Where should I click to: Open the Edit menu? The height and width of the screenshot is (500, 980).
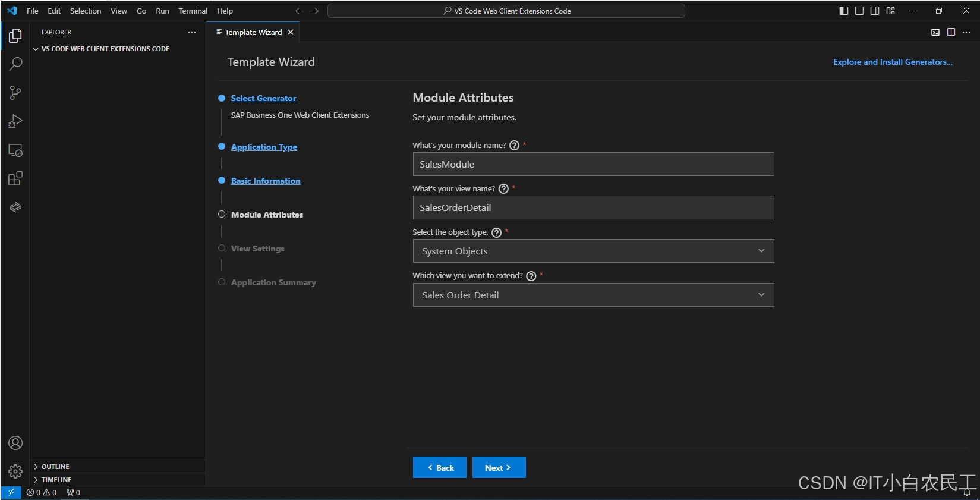[x=54, y=11]
